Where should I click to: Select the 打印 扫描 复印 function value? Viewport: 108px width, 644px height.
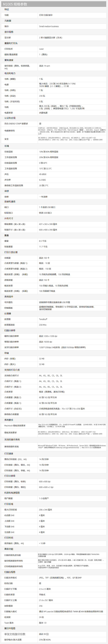pos(46,15)
